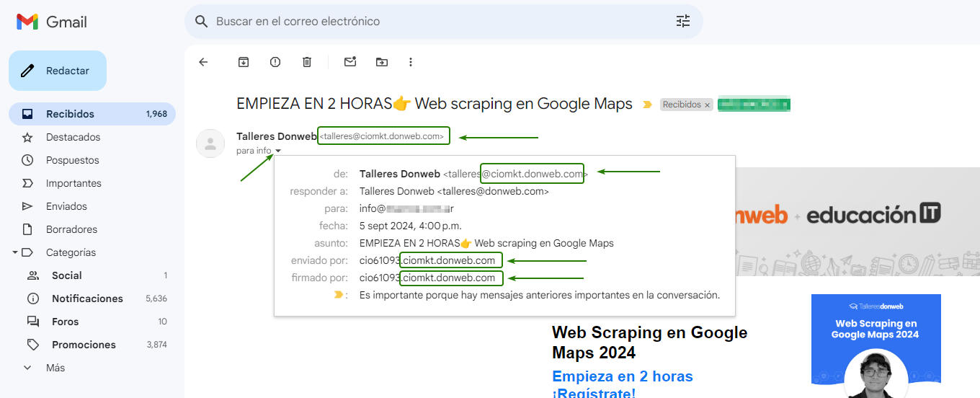Click the importance marker in details popup

(340, 295)
